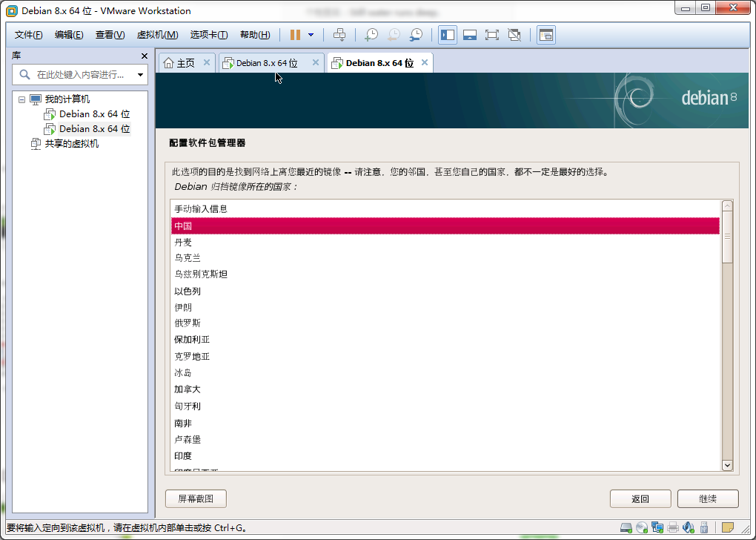The image size is (756, 540).
Task: Open the 编辑(E) menu
Action: [x=69, y=35]
